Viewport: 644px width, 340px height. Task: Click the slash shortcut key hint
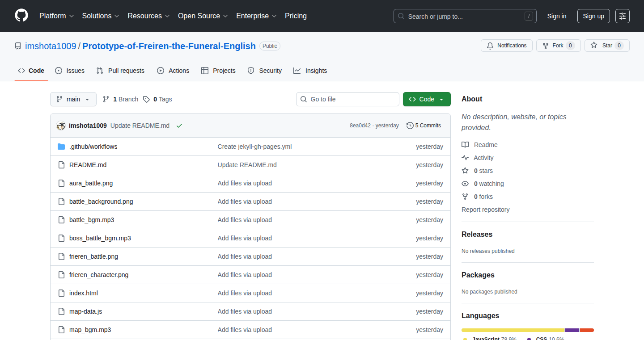[x=529, y=16]
